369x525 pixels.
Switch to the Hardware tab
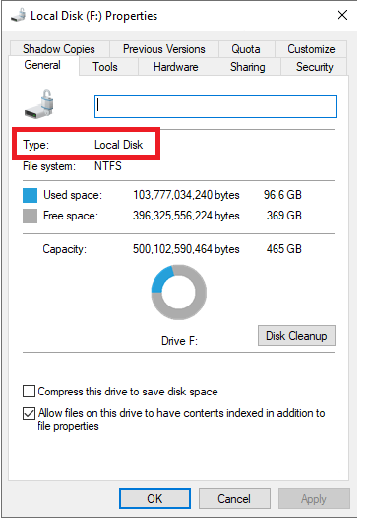176,67
